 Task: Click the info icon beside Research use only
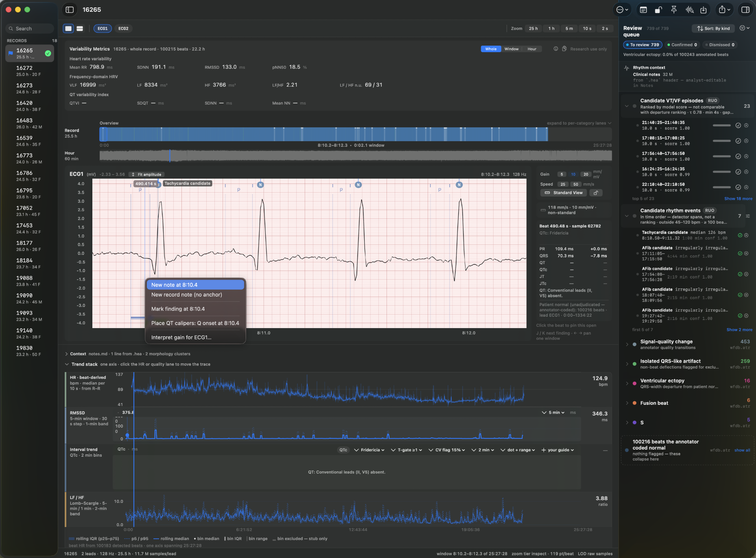click(x=556, y=49)
